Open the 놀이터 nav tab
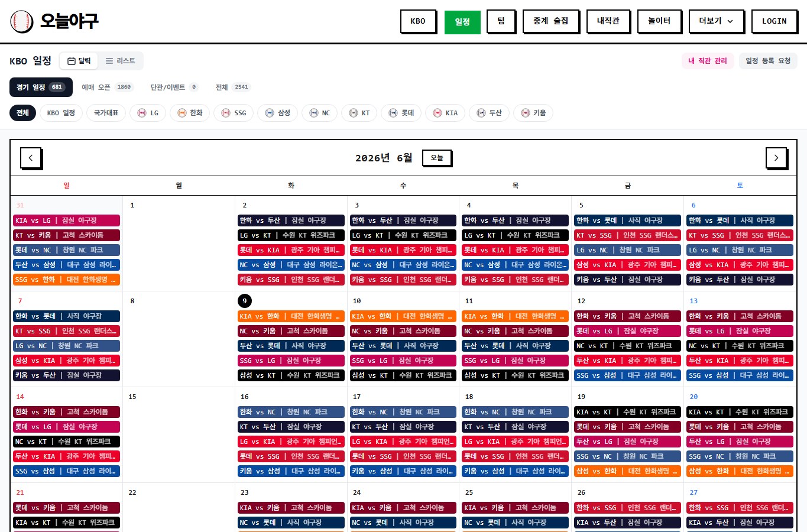 659,21
